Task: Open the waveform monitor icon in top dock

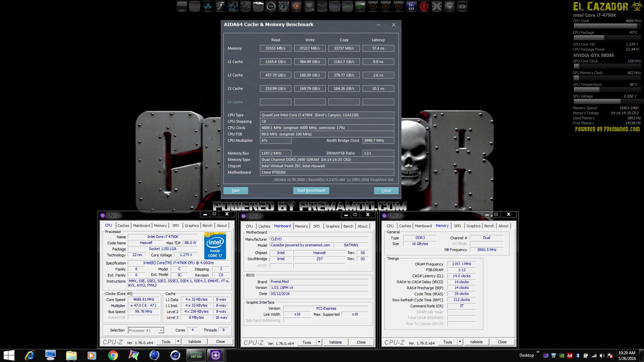Action: pos(207,6)
